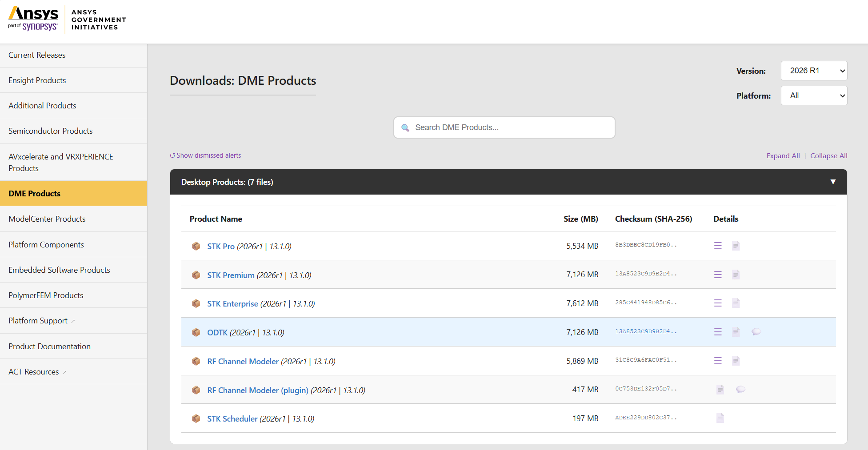Click STK Enterprise checksum 285C441948D85C6..
Image resolution: width=868 pixels, height=450 pixels.
tap(646, 303)
